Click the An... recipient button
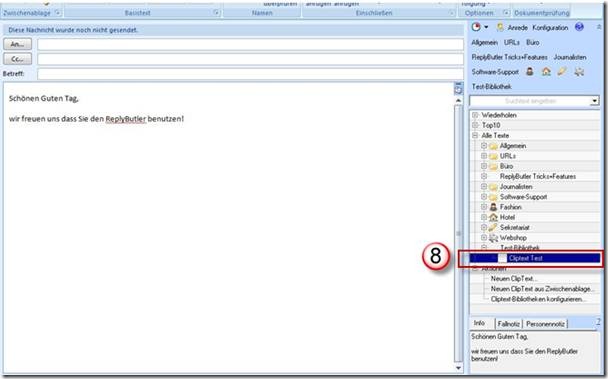 point(17,44)
